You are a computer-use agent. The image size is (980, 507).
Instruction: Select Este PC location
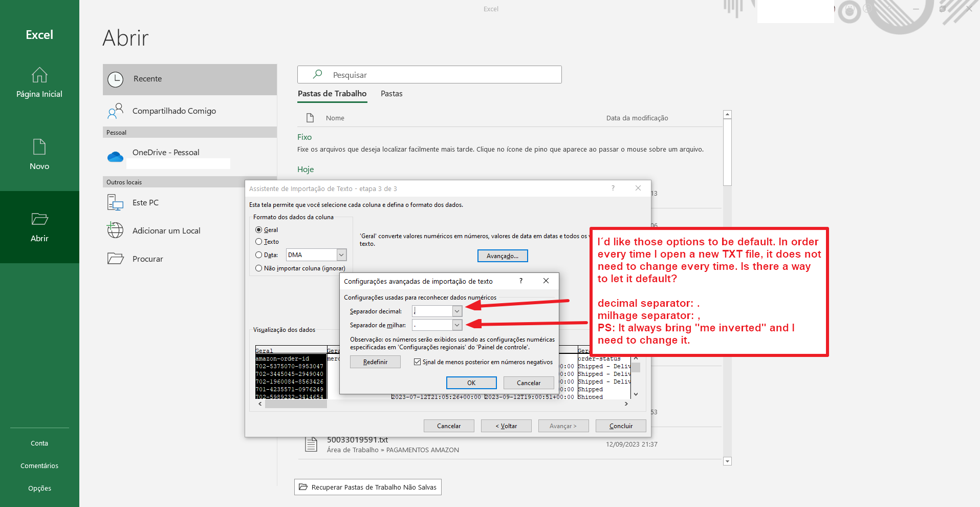(x=145, y=202)
